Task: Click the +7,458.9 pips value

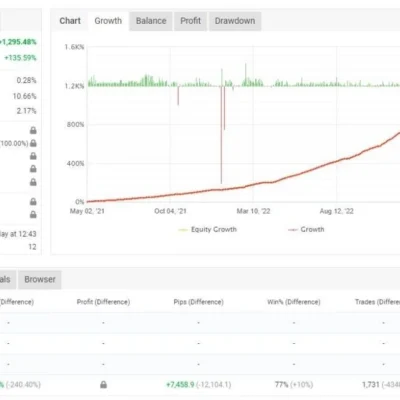Action: (x=180, y=385)
